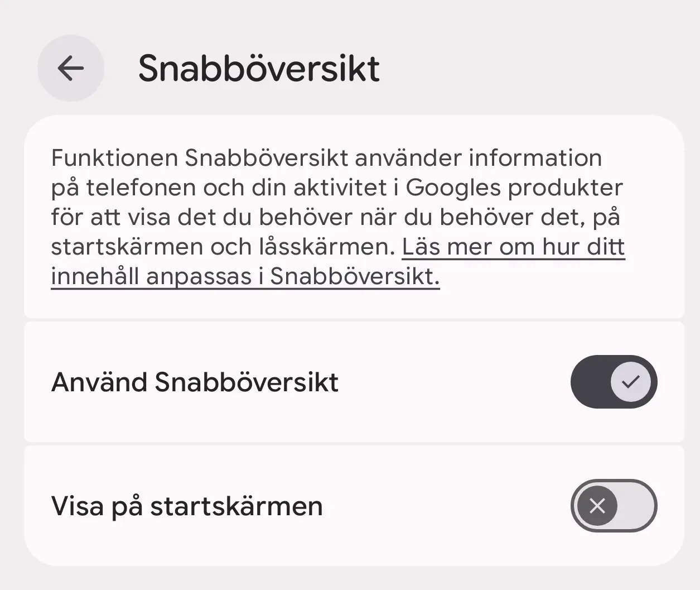Click the word "startskärmen" in the second setting row
The width and height of the screenshot is (700, 590).
click(x=236, y=506)
